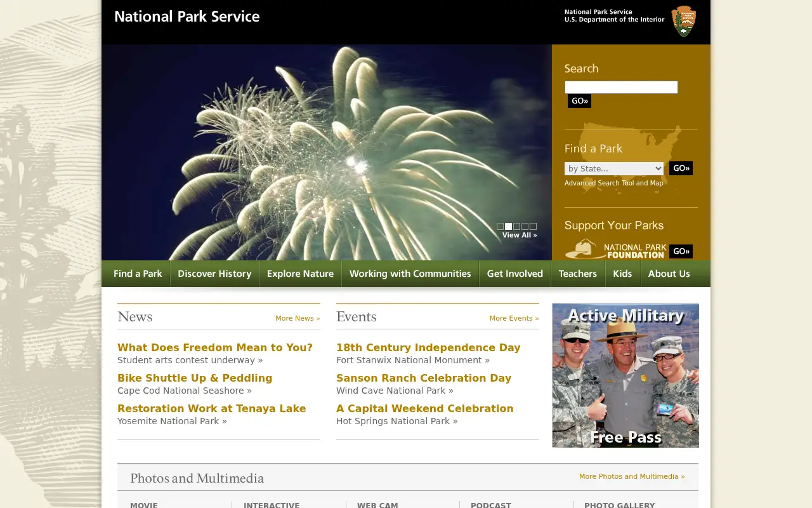The height and width of the screenshot is (508, 812).
Task: Click More Events link
Action: [514, 318]
